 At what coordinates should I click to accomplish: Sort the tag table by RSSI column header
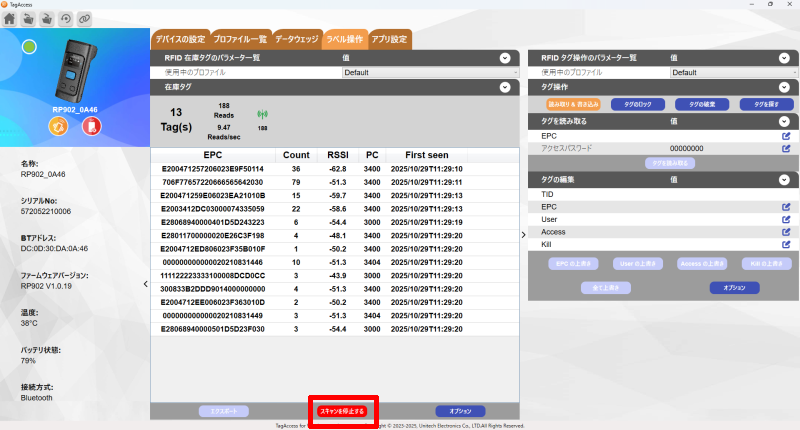pyautogui.click(x=338, y=156)
